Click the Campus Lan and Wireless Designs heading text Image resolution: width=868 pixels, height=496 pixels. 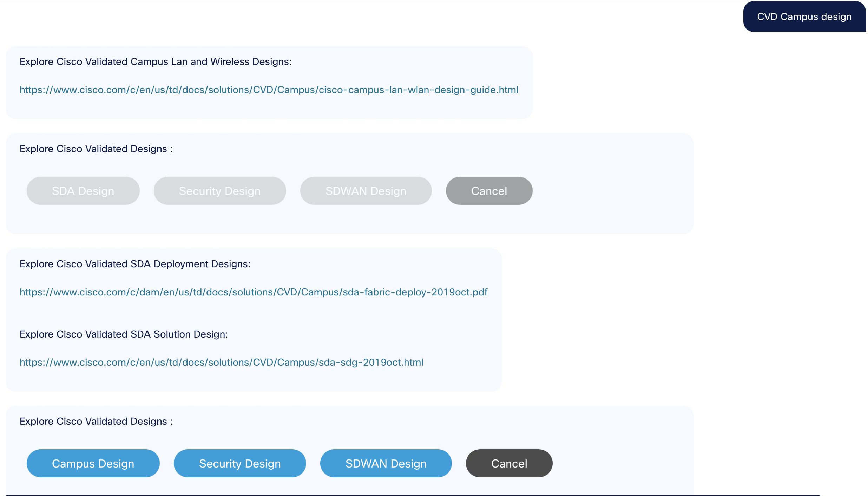click(156, 62)
